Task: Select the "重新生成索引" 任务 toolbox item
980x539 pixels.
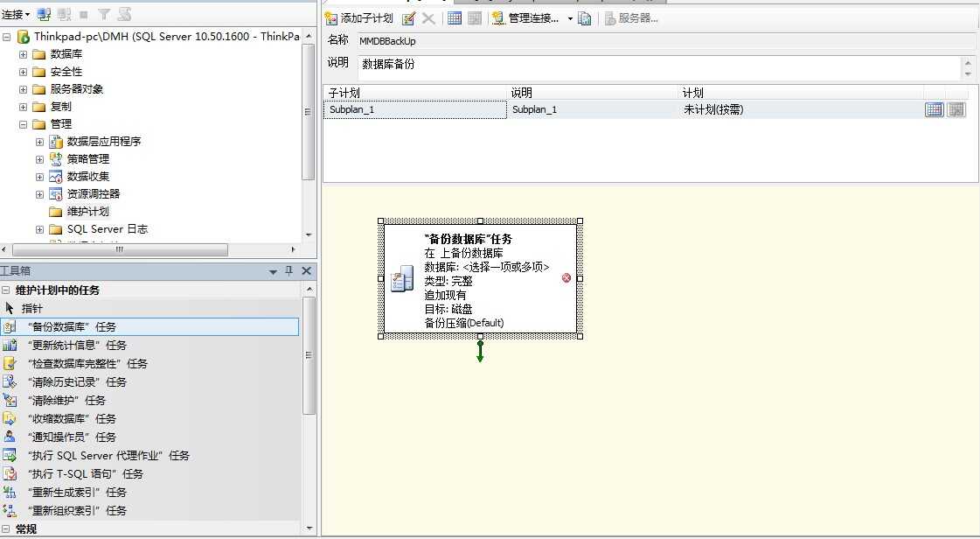Action: point(150,493)
